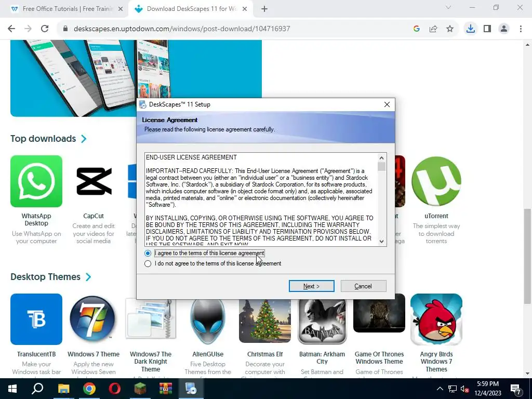Open Top downloads section link
The image size is (532, 399).
point(43,139)
